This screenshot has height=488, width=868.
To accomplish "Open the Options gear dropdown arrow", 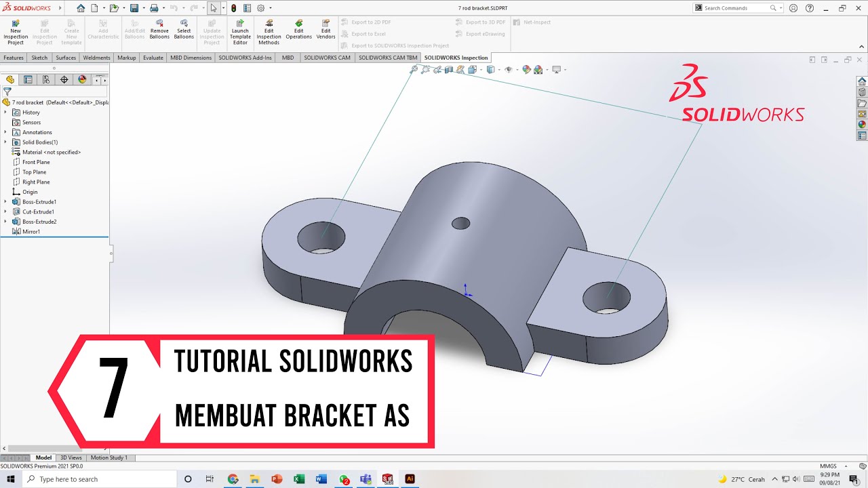I will [x=270, y=8].
